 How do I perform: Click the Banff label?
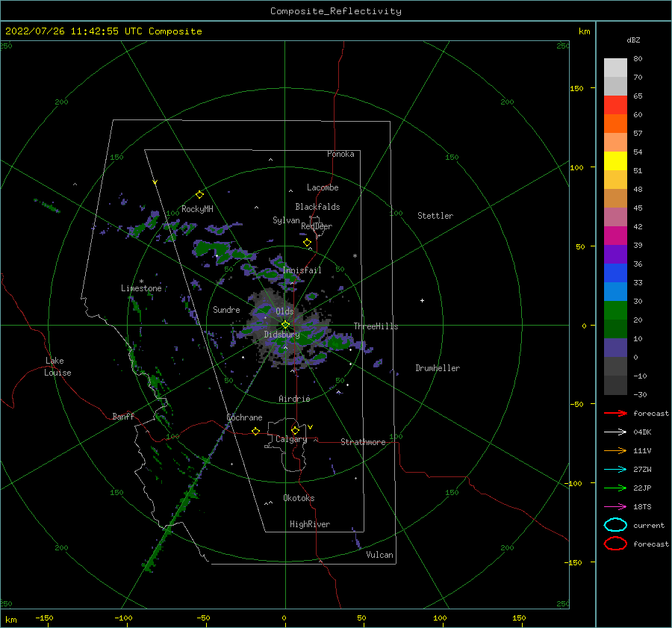(x=123, y=416)
